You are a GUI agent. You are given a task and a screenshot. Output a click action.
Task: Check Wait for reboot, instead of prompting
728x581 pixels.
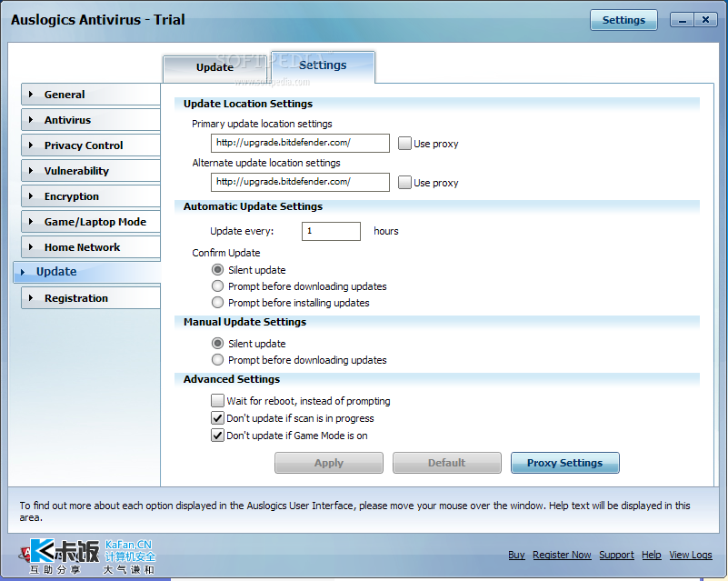(x=217, y=400)
